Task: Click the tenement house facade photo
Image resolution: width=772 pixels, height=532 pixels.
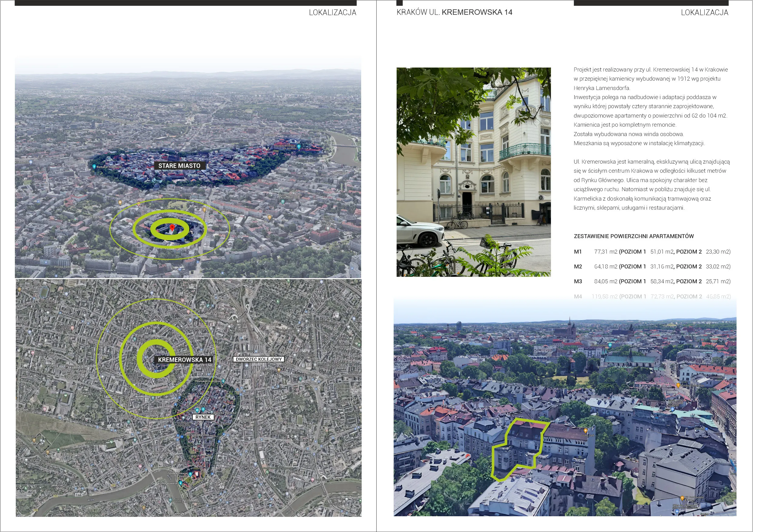Action: click(x=473, y=172)
